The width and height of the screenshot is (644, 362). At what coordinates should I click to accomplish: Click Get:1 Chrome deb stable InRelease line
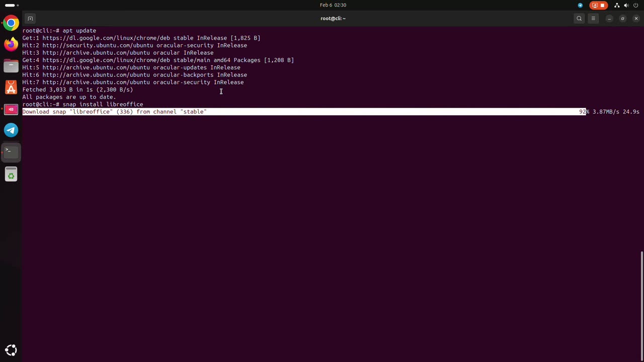point(141,38)
